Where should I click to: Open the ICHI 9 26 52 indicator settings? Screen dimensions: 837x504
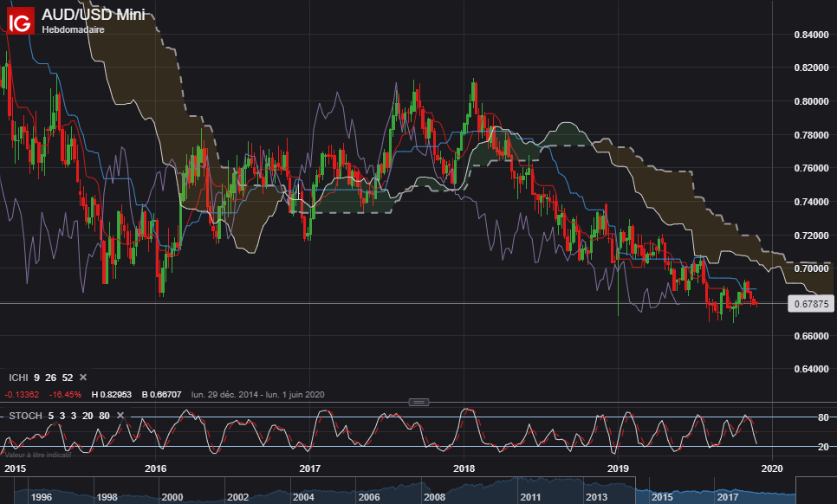coord(41,378)
